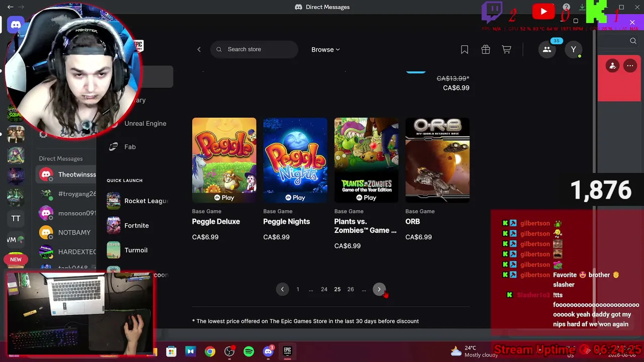The width and height of the screenshot is (644, 362).
Task: Open the Peggle Deluxe cover thumbnail
Action: (x=224, y=160)
